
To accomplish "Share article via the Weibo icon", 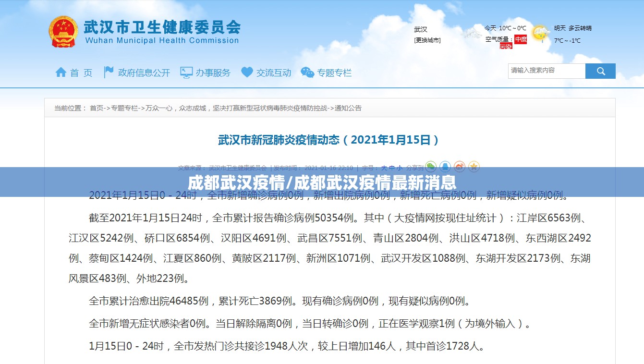I will click(460, 167).
